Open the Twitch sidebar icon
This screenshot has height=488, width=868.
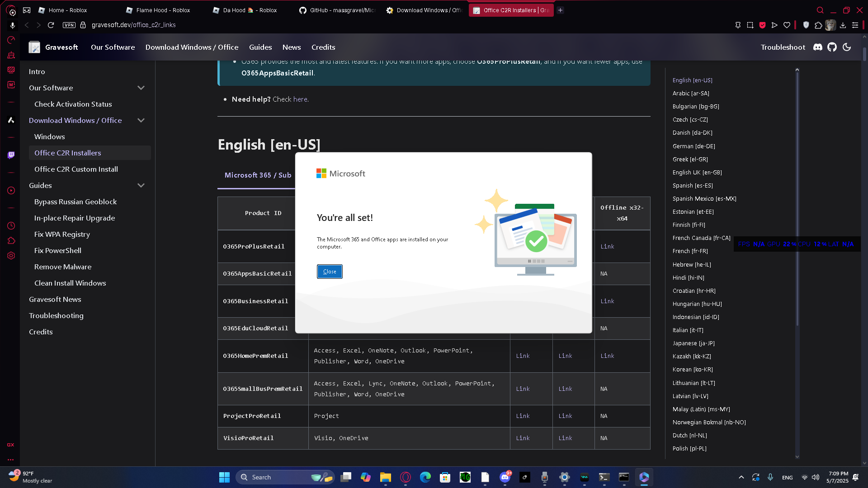pos(11,155)
